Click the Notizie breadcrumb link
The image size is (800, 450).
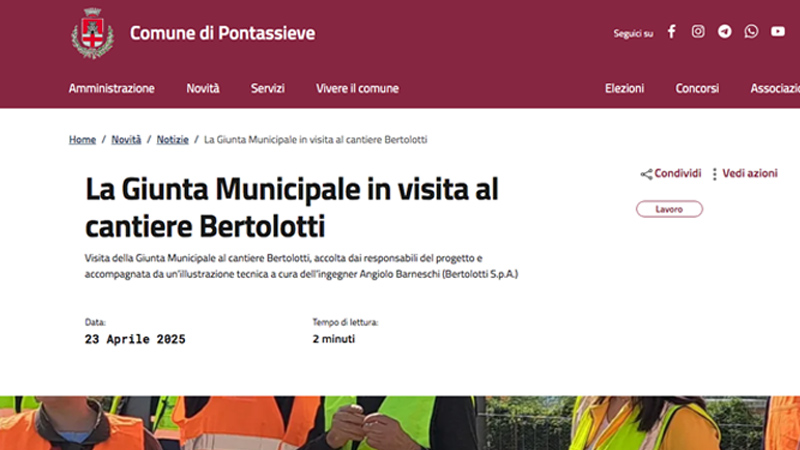pyautogui.click(x=172, y=140)
